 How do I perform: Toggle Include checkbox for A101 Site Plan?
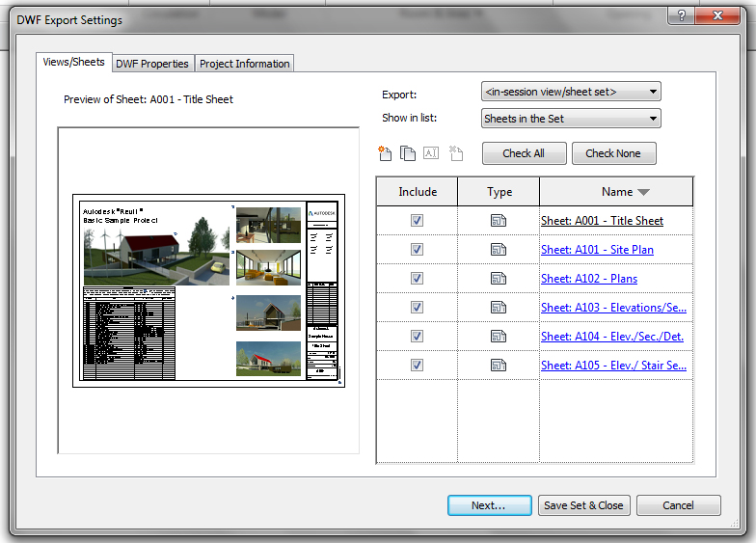coord(417,250)
